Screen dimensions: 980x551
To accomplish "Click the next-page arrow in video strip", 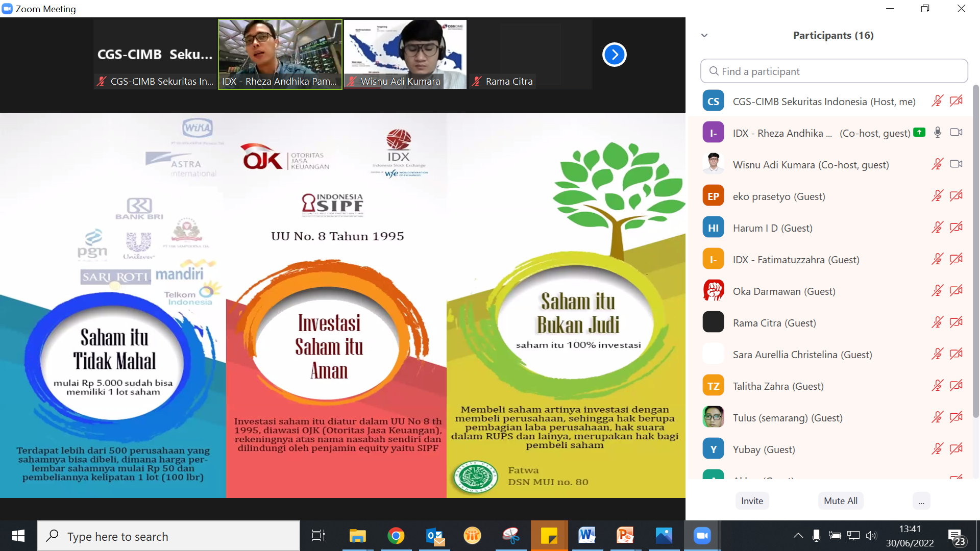I will [x=614, y=55].
